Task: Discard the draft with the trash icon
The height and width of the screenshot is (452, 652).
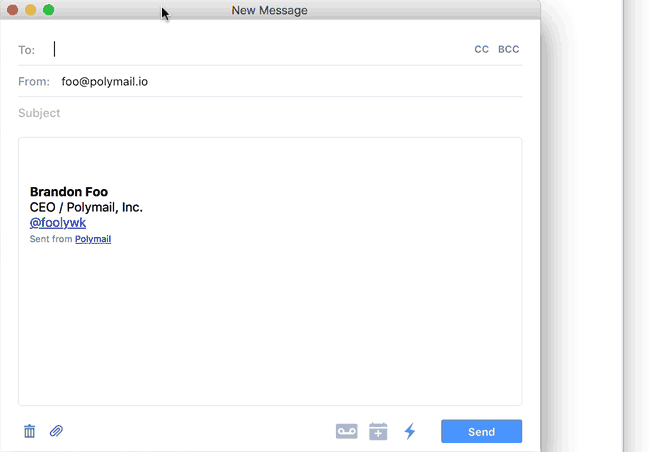Action: [x=29, y=431]
